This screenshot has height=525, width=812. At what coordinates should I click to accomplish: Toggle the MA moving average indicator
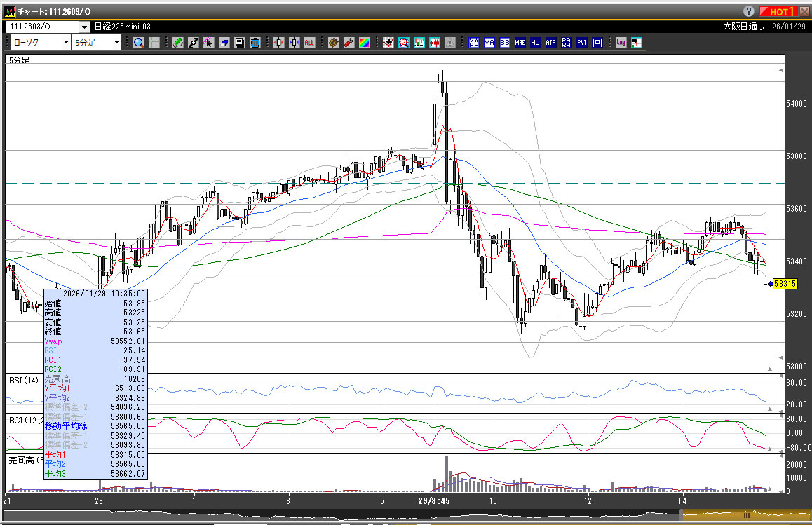[x=489, y=43]
